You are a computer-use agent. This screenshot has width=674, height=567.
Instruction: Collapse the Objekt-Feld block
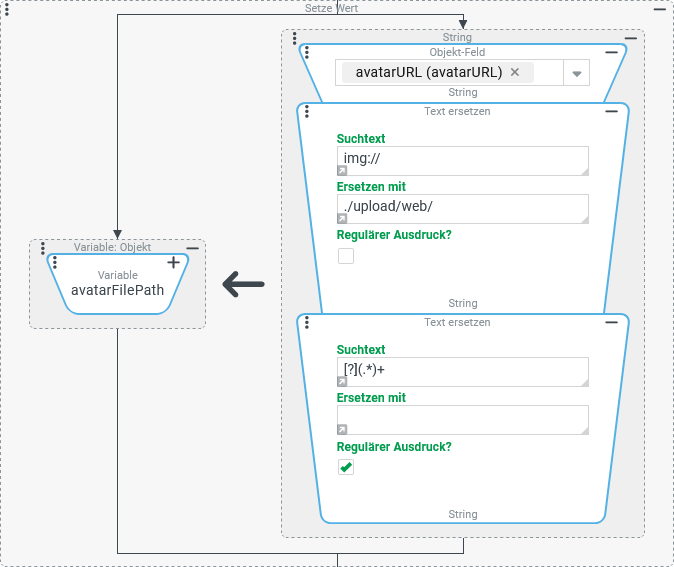coord(611,52)
